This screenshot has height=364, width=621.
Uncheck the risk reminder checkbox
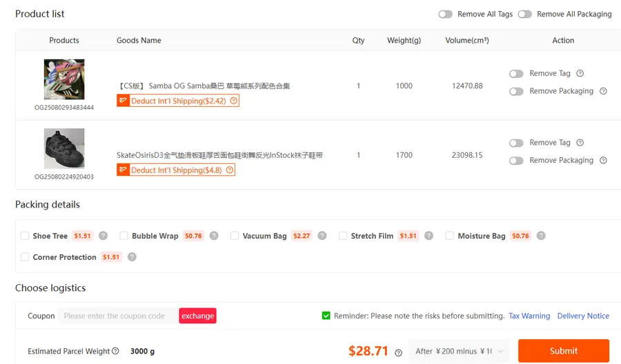coord(326,316)
